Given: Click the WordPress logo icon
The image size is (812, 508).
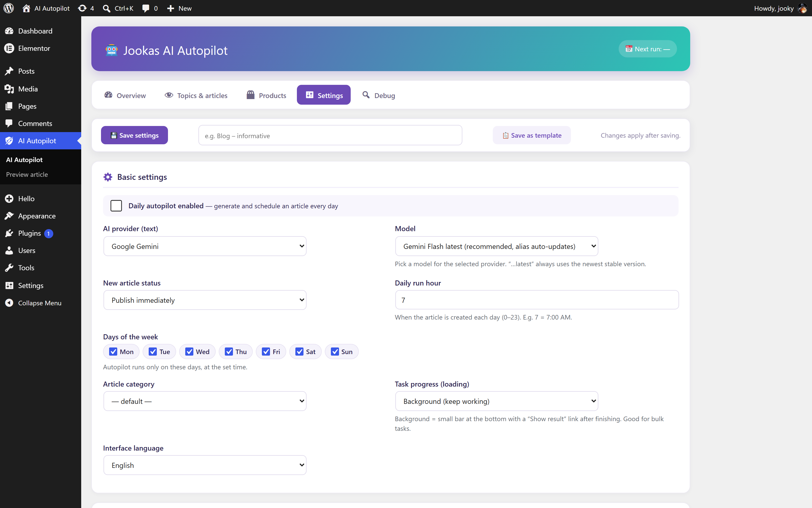Looking at the screenshot, I should 9,8.
